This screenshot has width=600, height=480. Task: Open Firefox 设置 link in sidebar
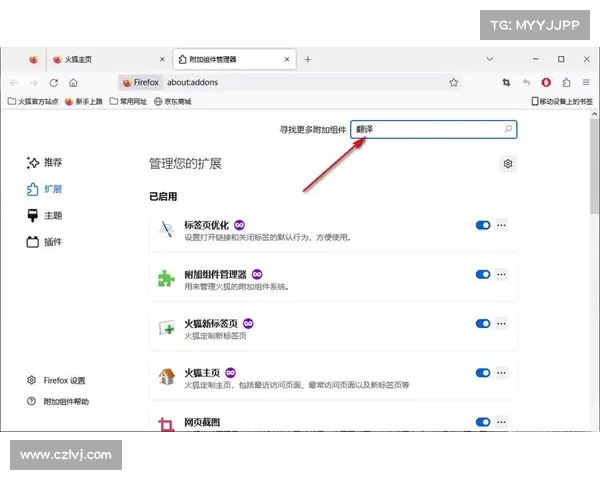click(56, 380)
